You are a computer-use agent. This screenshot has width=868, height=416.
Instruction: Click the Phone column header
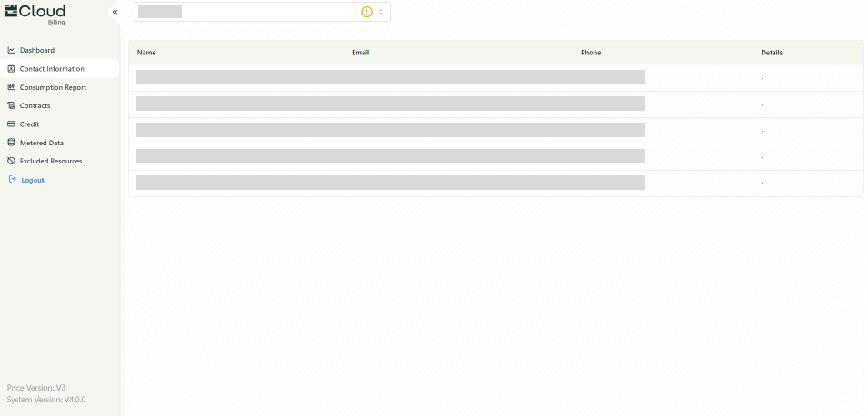coord(591,53)
